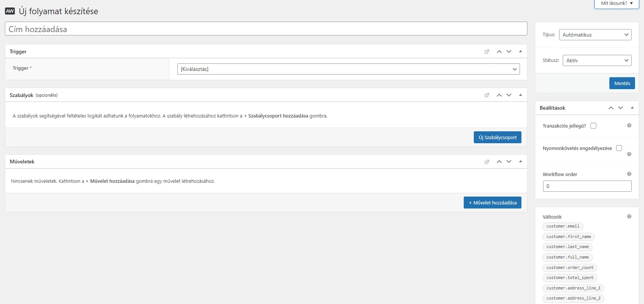Show help for Tranzakciós jellegű option
The height and width of the screenshot is (304, 644).
point(629,125)
